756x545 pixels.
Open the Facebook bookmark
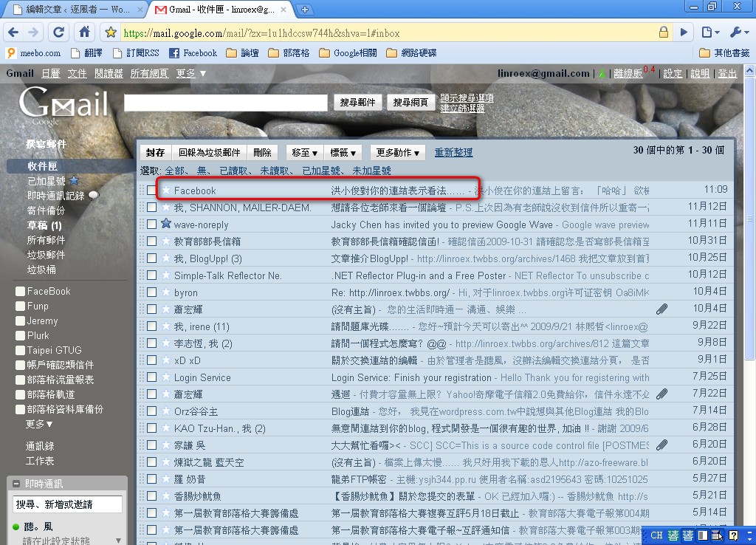click(193, 53)
